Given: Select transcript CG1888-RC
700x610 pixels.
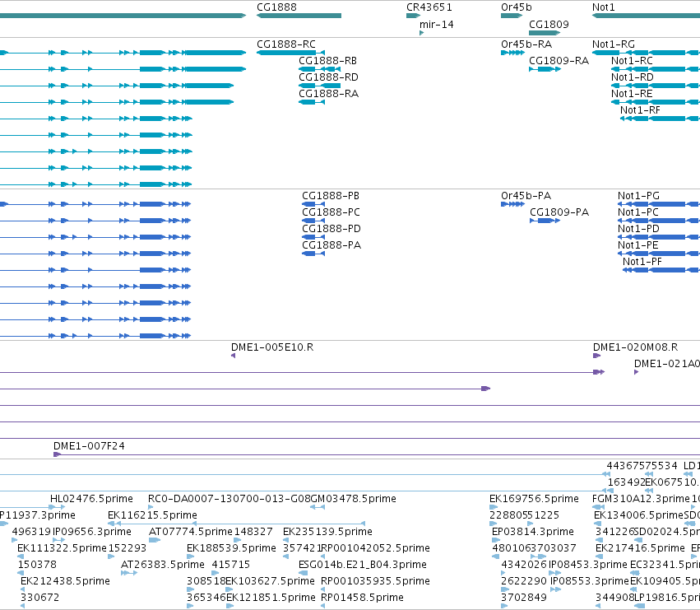Looking at the screenshot, I should click(290, 53).
